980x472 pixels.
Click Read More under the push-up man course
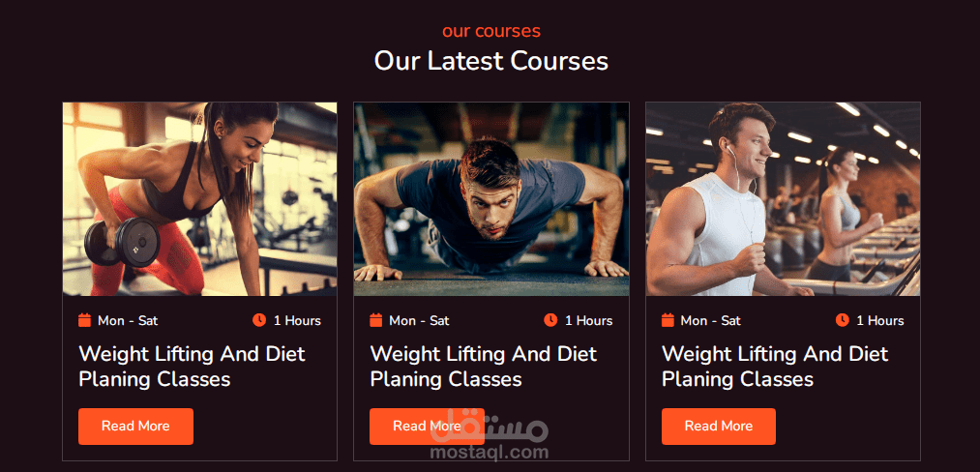(427, 427)
